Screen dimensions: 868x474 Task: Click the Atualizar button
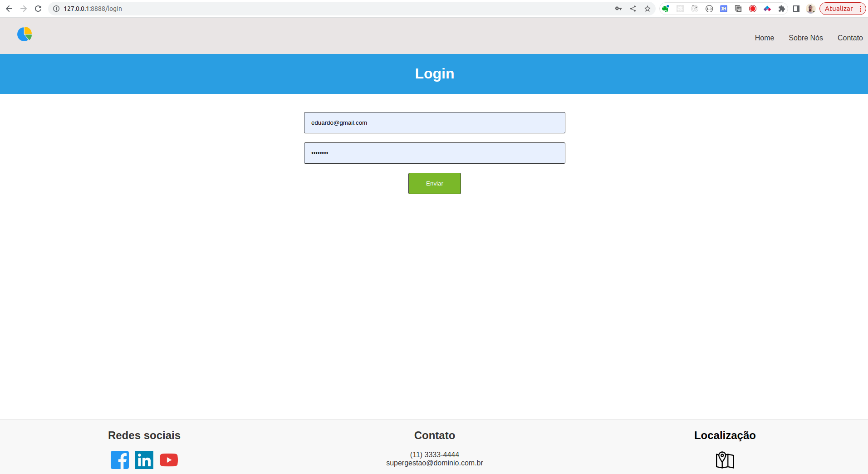(x=841, y=8)
